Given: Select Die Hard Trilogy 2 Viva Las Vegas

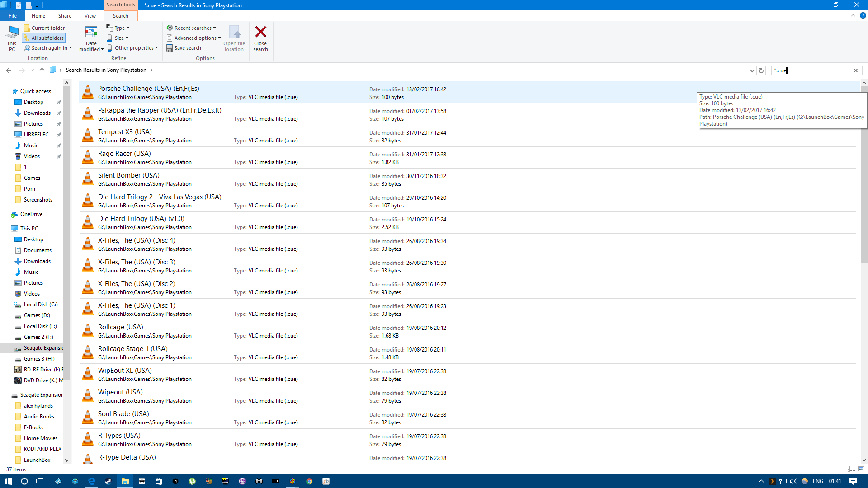Looking at the screenshot, I should click(468, 201).
